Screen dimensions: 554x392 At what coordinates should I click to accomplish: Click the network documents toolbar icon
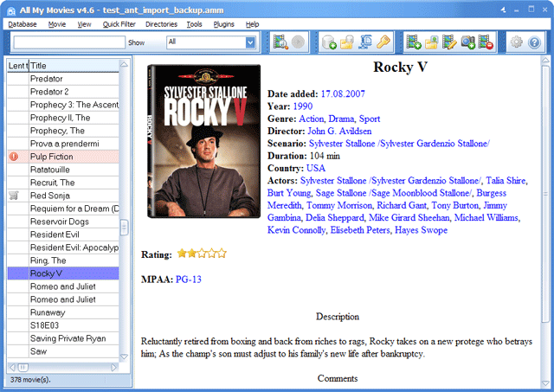[x=365, y=42]
